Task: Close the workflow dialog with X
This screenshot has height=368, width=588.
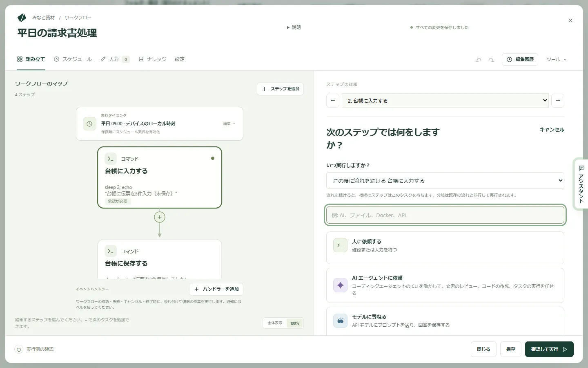Action: 570,20
